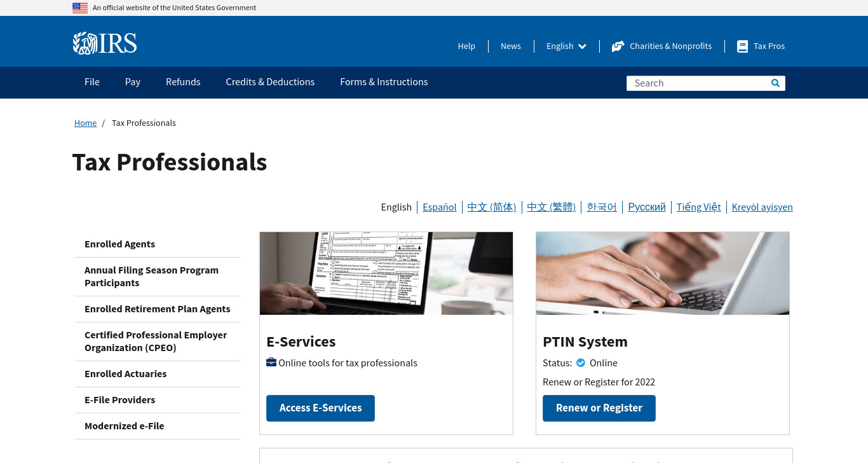Open the Charities & Nonprofits link
The image size is (868, 463).
click(x=670, y=46)
